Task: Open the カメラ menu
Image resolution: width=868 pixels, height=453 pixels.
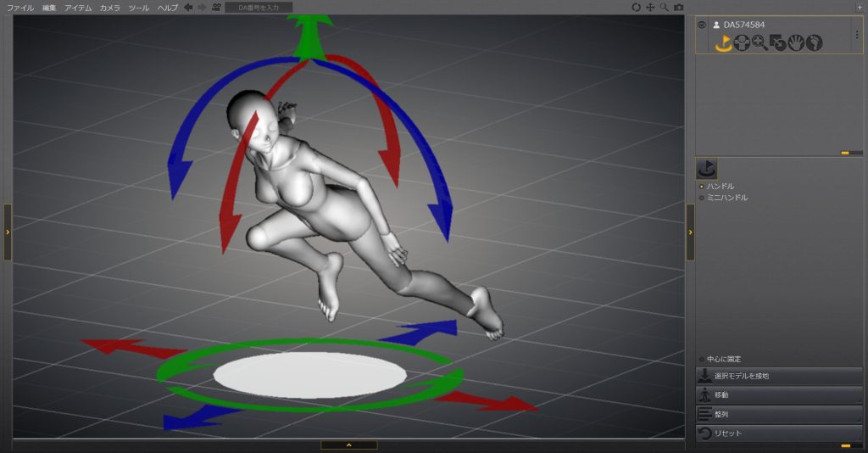Action: pyautogui.click(x=109, y=8)
